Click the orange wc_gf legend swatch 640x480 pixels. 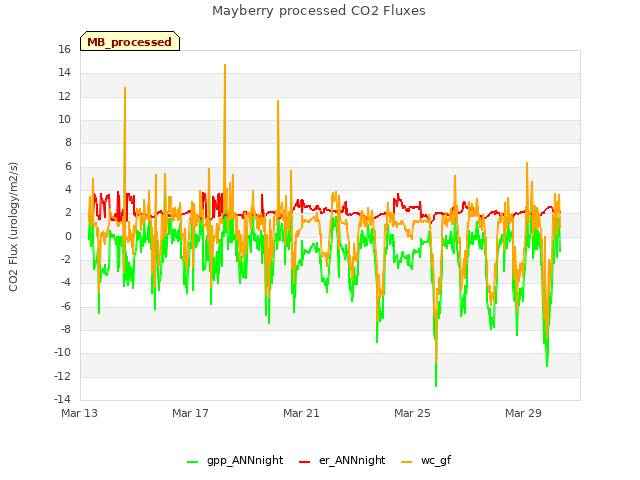tap(407, 462)
